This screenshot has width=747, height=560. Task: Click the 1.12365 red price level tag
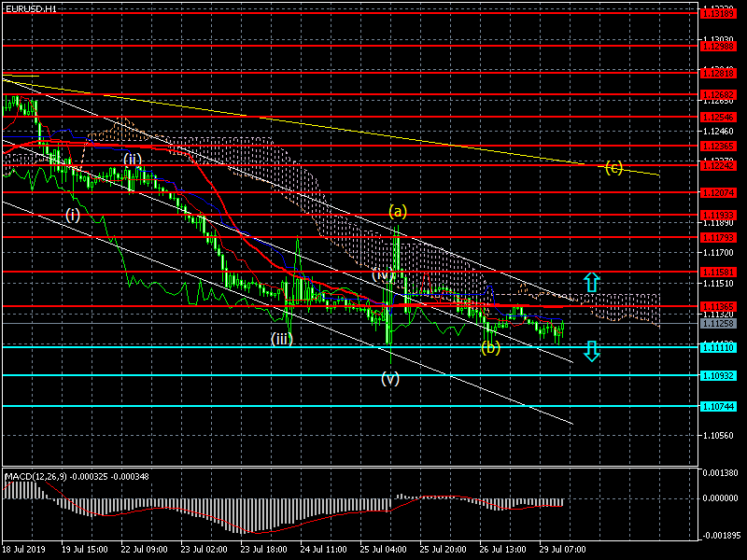[718, 147]
